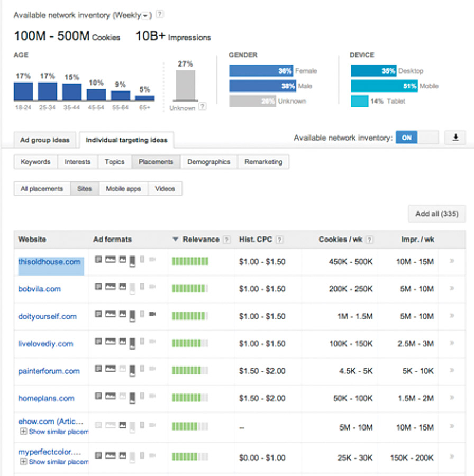Open the thisoldhouse.com link
The width and height of the screenshot is (474, 476).
click(x=50, y=262)
